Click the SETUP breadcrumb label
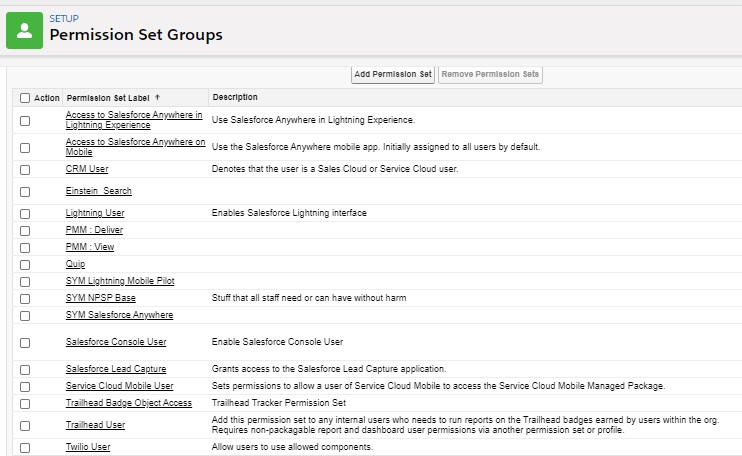742x456 pixels. 64,18
